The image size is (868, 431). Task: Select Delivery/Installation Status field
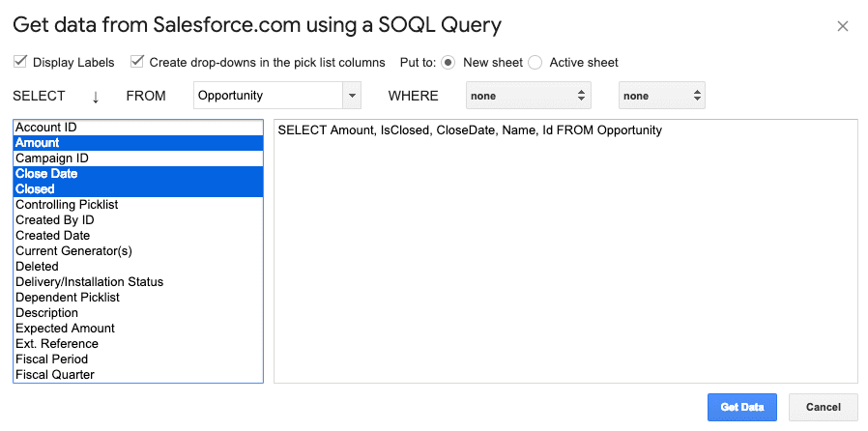[x=138, y=282]
